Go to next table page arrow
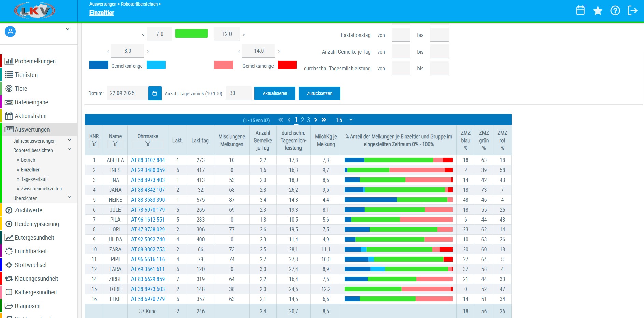644x318 pixels. (316, 120)
